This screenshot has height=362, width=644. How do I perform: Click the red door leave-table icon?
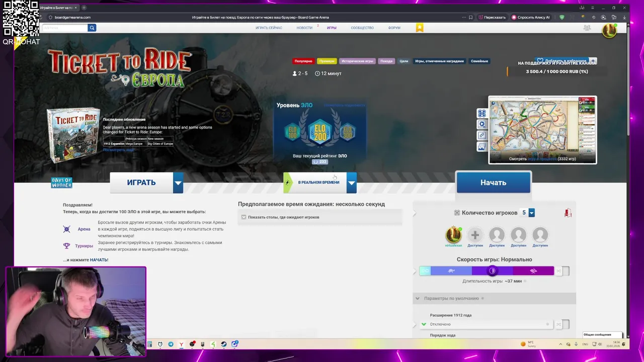568,213
